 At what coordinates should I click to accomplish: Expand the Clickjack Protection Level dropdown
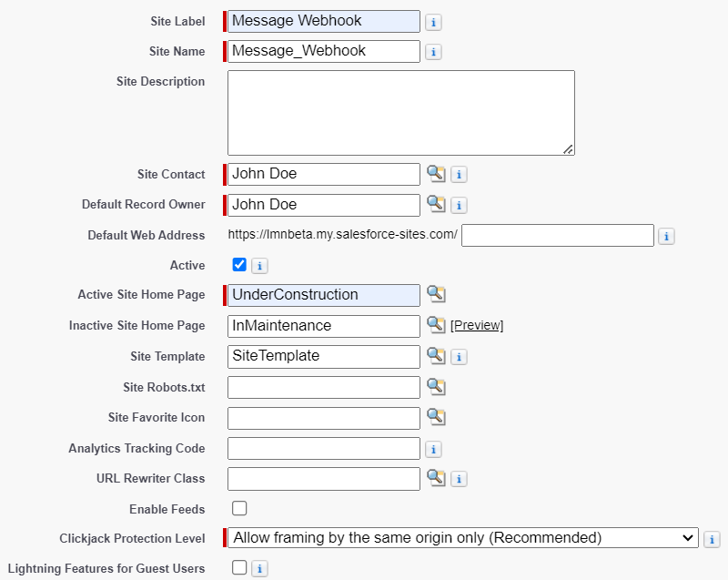[x=463, y=538]
